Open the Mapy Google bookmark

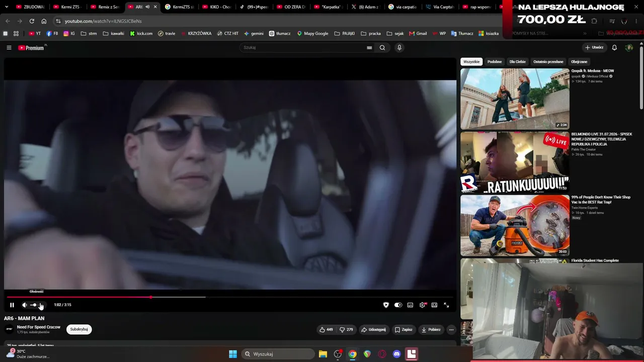[x=312, y=34]
